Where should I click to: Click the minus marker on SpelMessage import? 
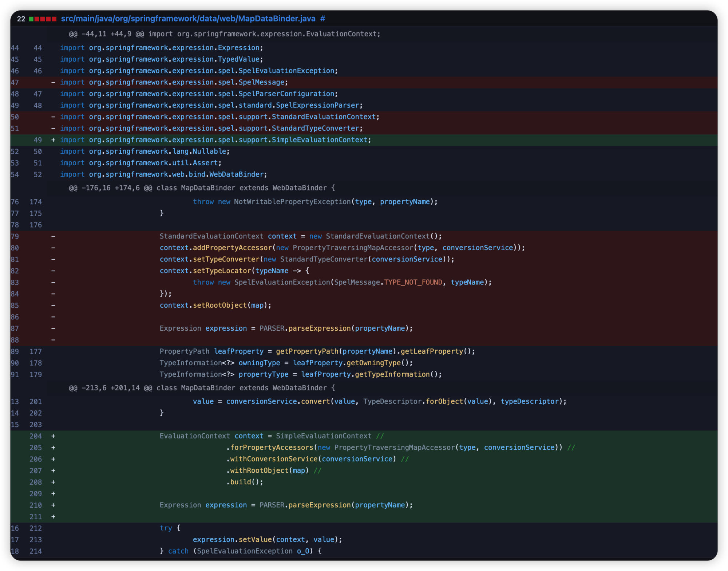pos(54,82)
